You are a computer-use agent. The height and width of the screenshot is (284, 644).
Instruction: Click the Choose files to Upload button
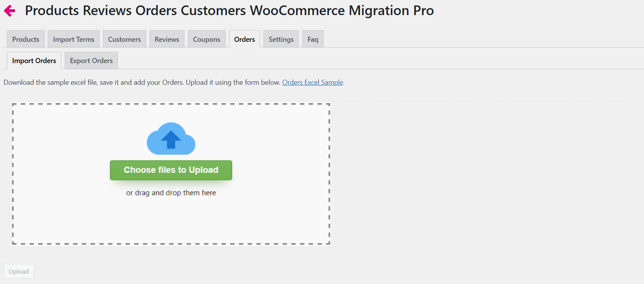pos(171,170)
